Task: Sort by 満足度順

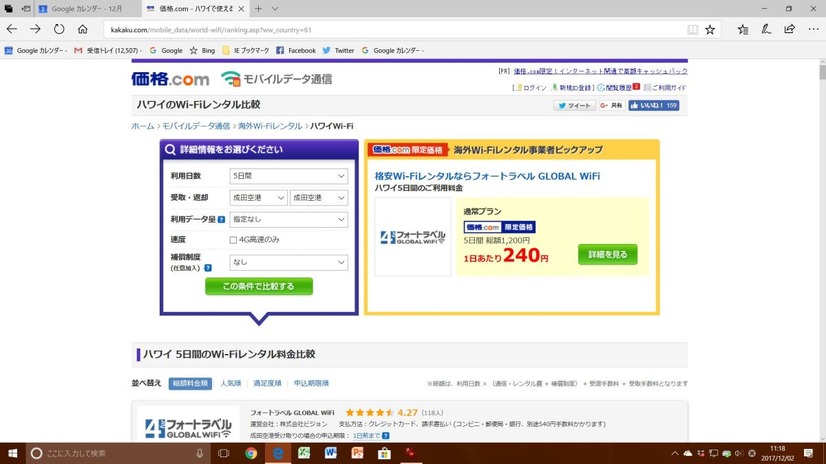Action: point(267,383)
